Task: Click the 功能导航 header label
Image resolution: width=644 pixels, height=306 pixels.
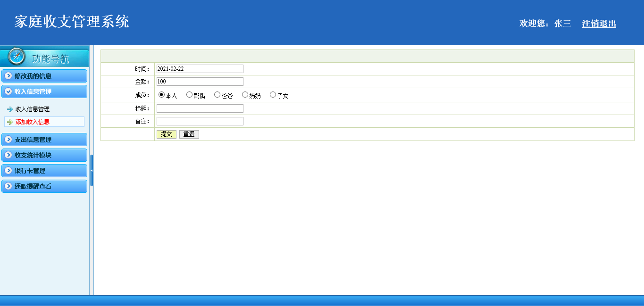Action: point(50,59)
